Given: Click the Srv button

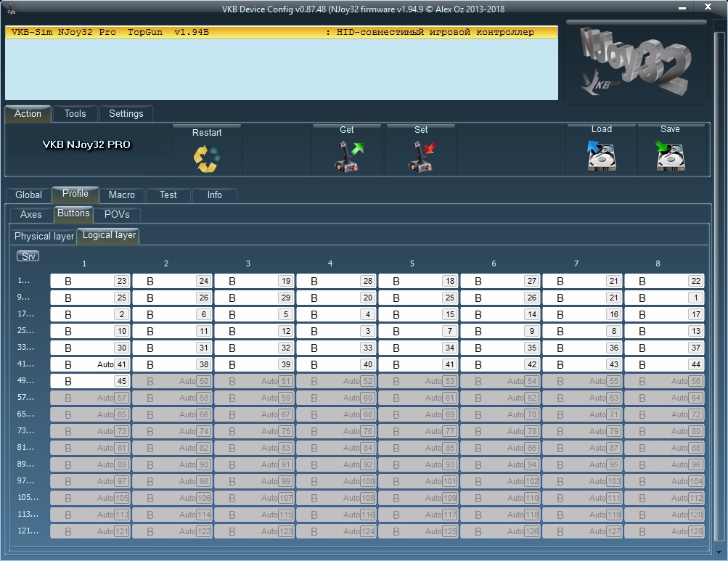Looking at the screenshot, I should click(x=28, y=256).
